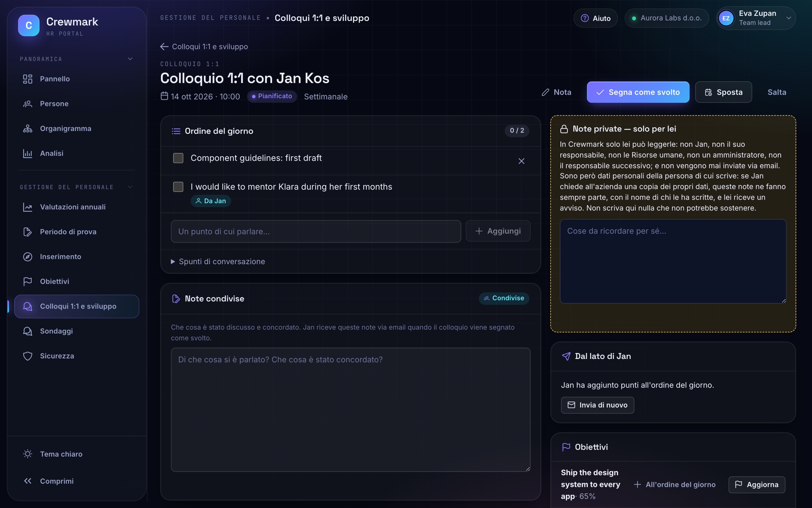Open Eva Zupan user menu chevron
Viewport: 812px width, 508px height.
(x=788, y=18)
